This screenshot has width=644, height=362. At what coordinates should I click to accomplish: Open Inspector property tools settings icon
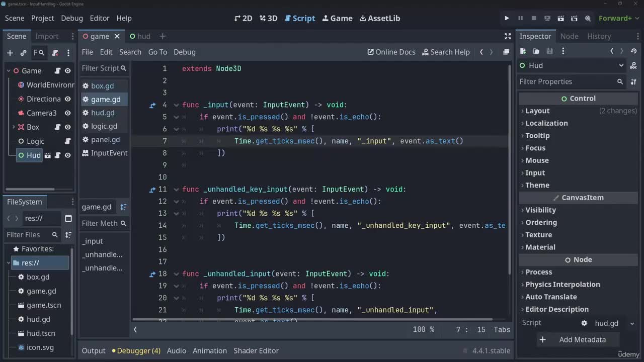[x=633, y=81]
